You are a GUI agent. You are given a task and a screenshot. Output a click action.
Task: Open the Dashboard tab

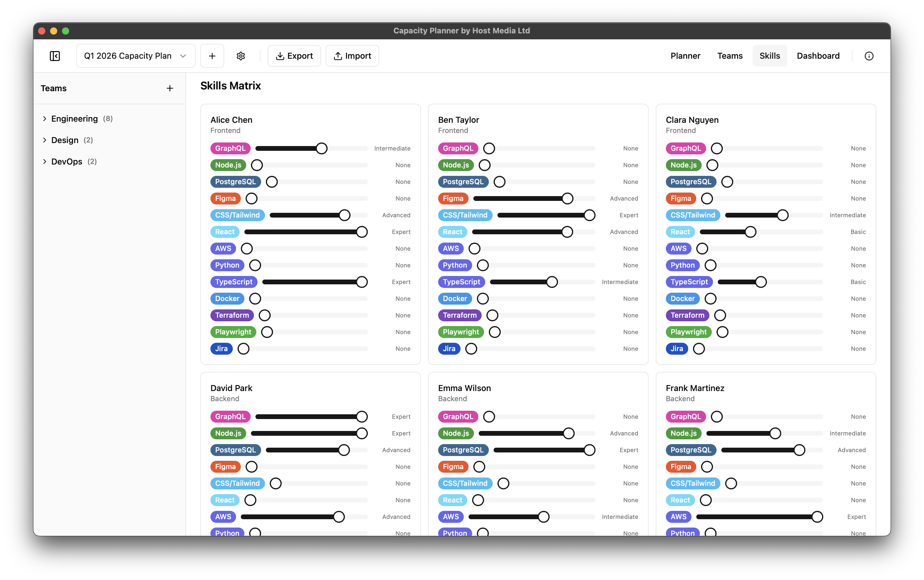pyautogui.click(x=818, y=56)
